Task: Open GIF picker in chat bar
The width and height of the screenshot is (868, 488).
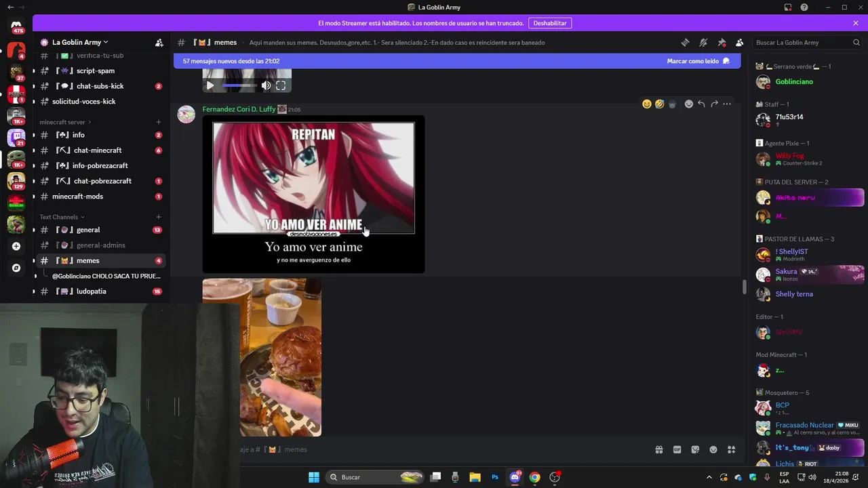Action: (677, 449)
